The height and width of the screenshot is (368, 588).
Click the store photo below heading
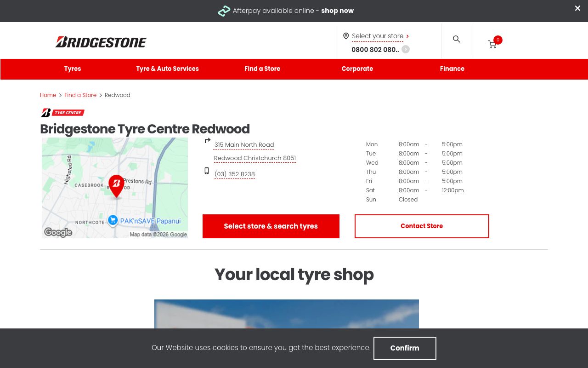[287, 314]
